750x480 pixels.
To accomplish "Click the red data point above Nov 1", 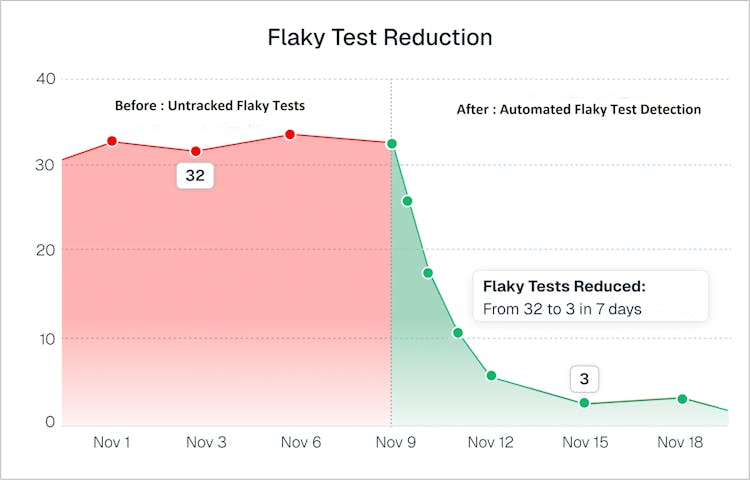I will tap(112, 141).
